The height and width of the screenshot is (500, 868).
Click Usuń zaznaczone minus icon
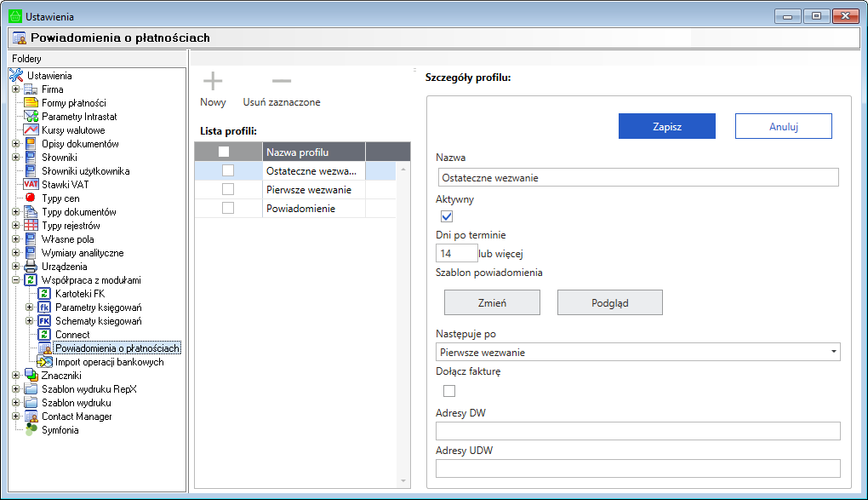(281, 81)
